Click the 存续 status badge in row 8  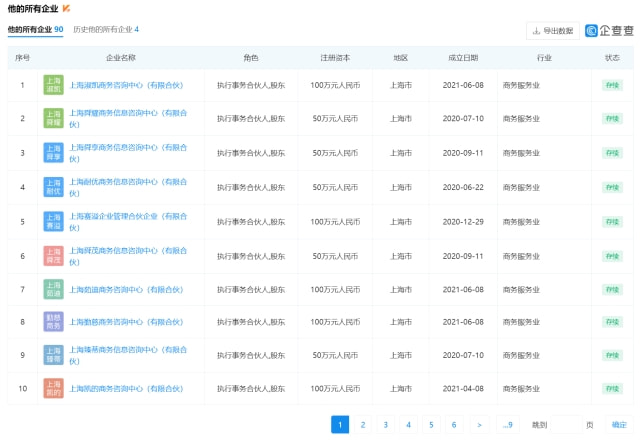coord(612,322)
